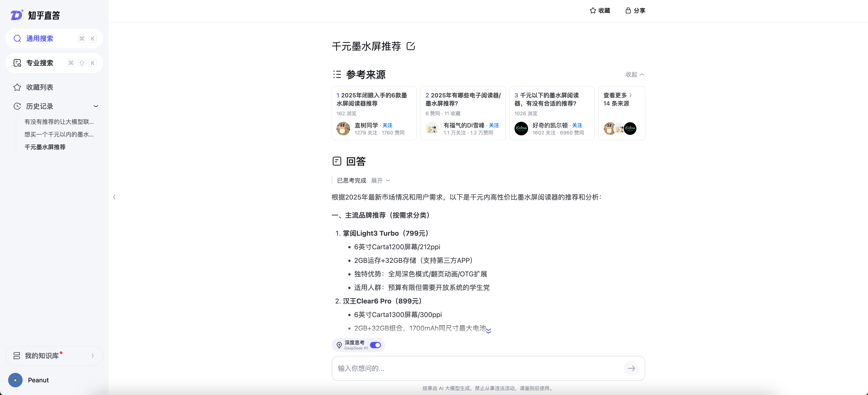Click the 参考来源 list icon

[337, 74]
